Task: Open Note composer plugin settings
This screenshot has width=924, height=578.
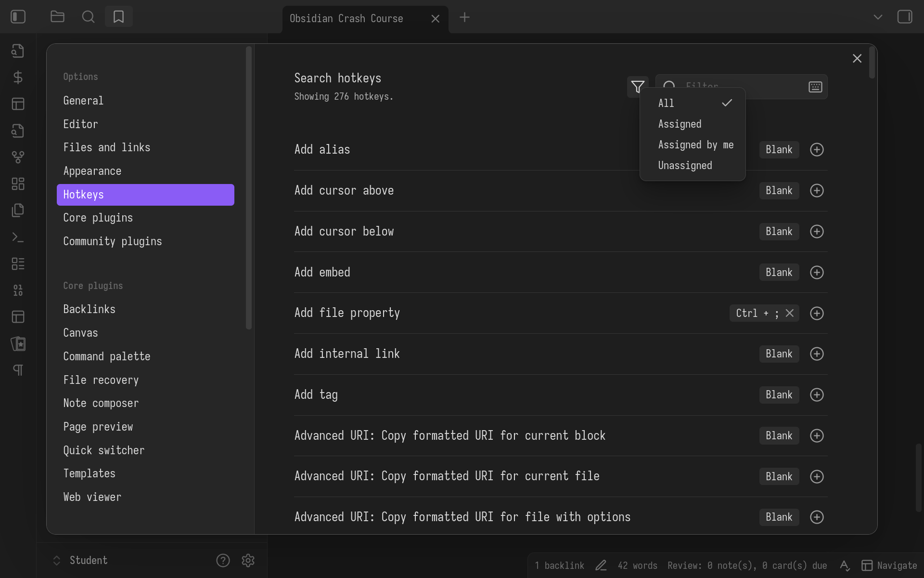Action: pos(145,403)
